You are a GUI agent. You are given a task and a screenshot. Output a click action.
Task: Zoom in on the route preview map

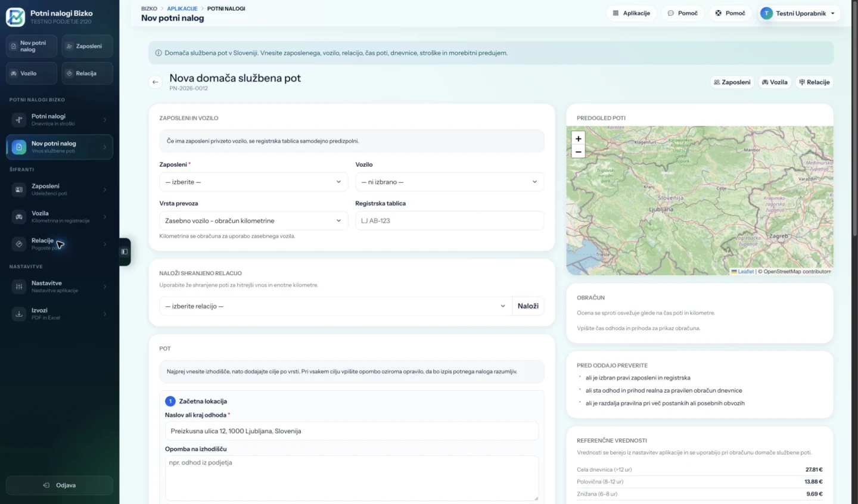pos(578,138)
